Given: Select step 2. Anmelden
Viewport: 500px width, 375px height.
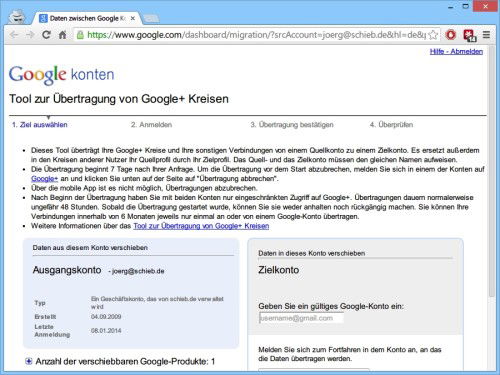Looking at the screenshot, I should 151,125.
